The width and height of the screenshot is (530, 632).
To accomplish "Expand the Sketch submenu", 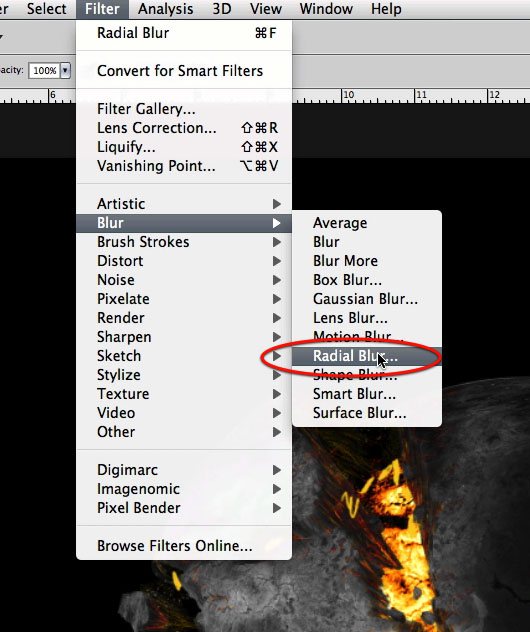I will [184, 356].
